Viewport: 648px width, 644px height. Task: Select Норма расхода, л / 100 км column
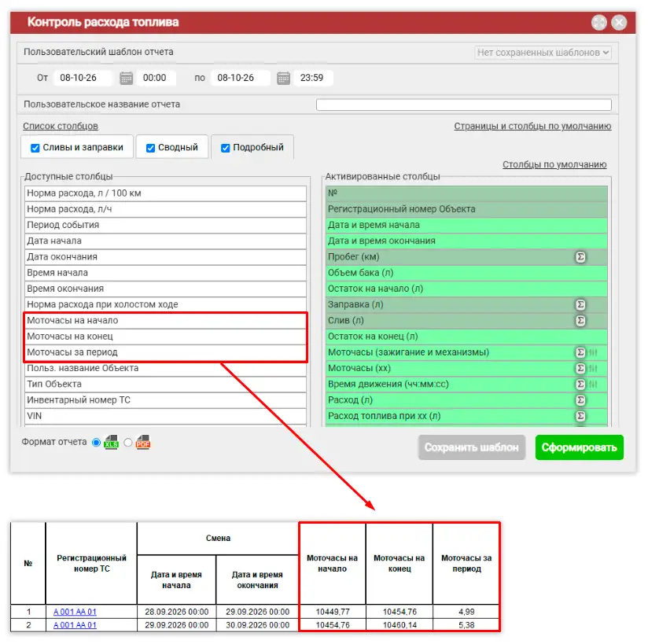166,193
